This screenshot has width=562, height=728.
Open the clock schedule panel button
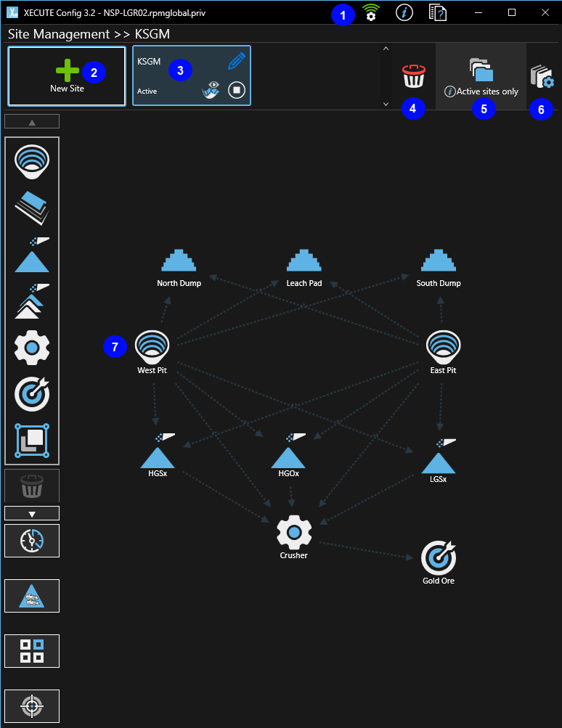coord(32,541)
